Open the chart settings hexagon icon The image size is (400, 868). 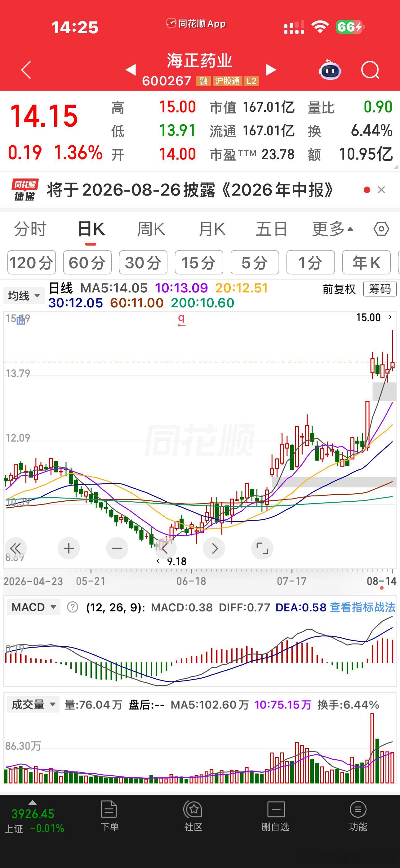click(x=381, y=229)
